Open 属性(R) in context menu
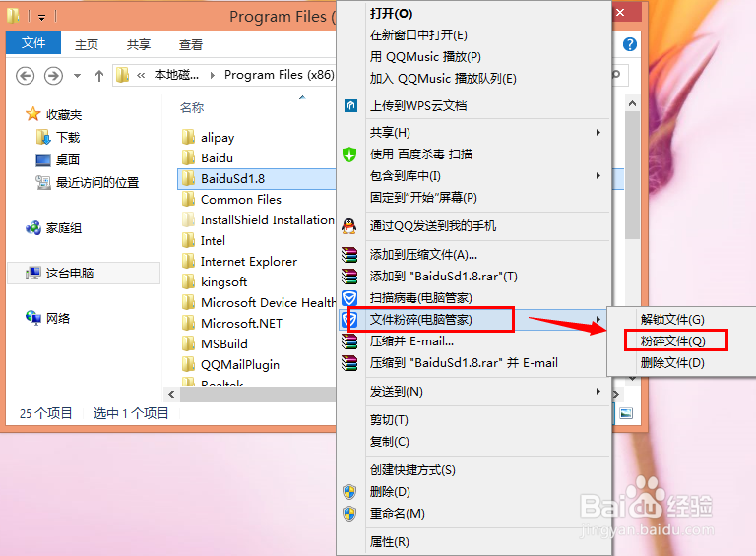This screenshot has height=556, width=756. (x=389, y=542)
